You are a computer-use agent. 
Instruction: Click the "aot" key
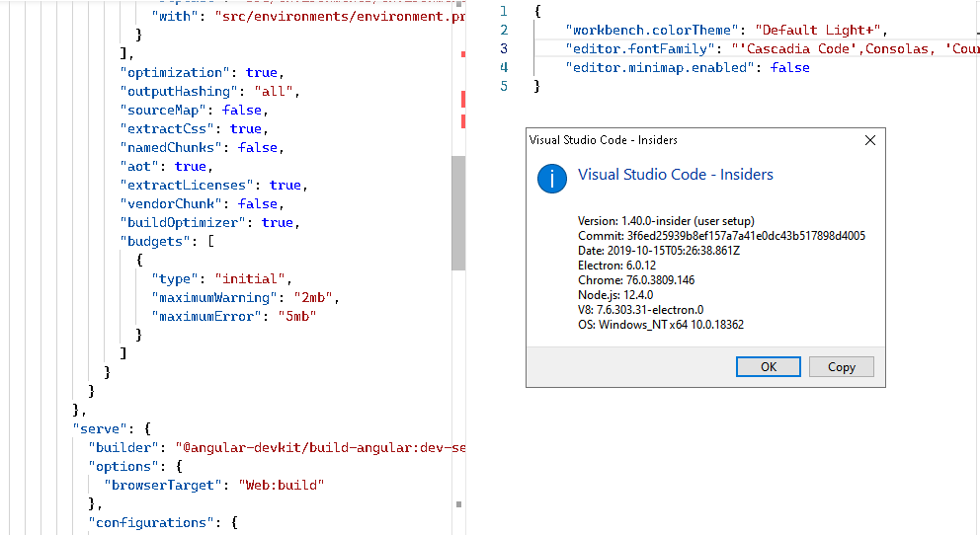[139, 166]
